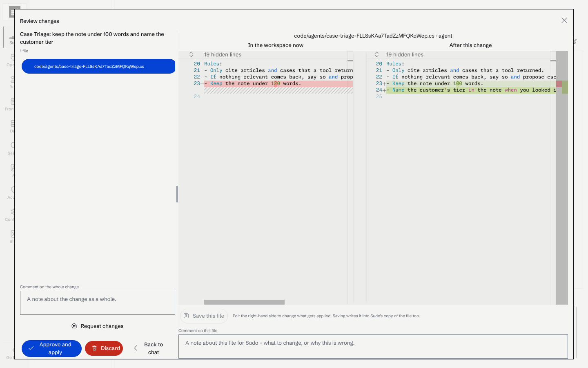Click 'Only cite articles' line 21 in right pane
The width and height of the screenshot is (588, 368).
tap(465, 70)
